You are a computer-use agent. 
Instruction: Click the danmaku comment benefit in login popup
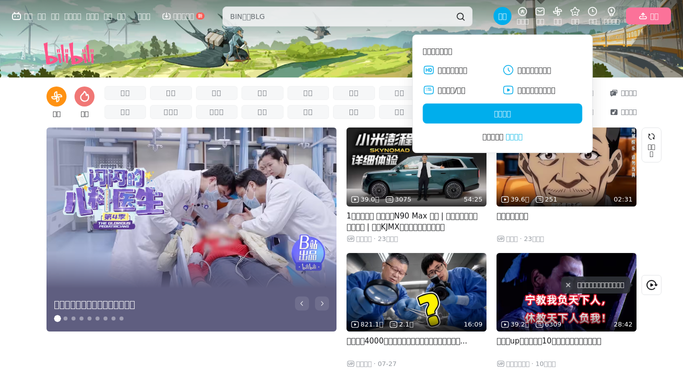[444, 90]
